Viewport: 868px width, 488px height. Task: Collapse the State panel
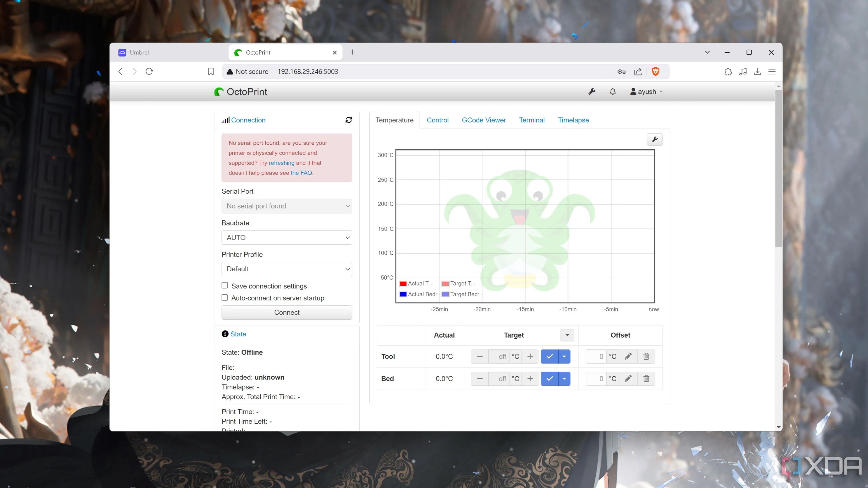coord(238,334)
